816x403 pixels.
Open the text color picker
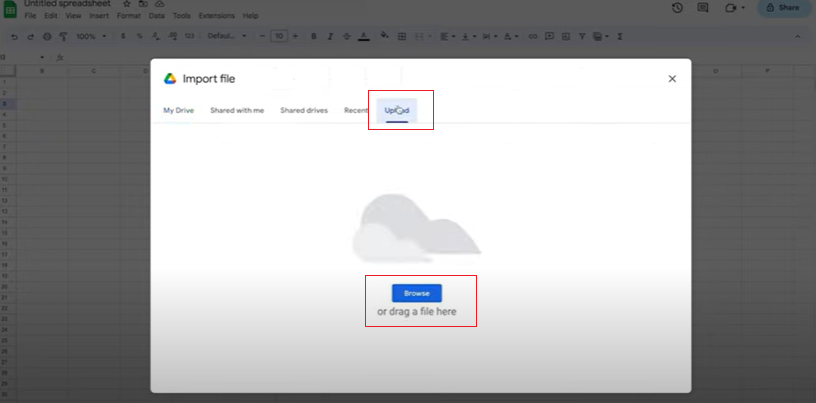coord(364,36)
